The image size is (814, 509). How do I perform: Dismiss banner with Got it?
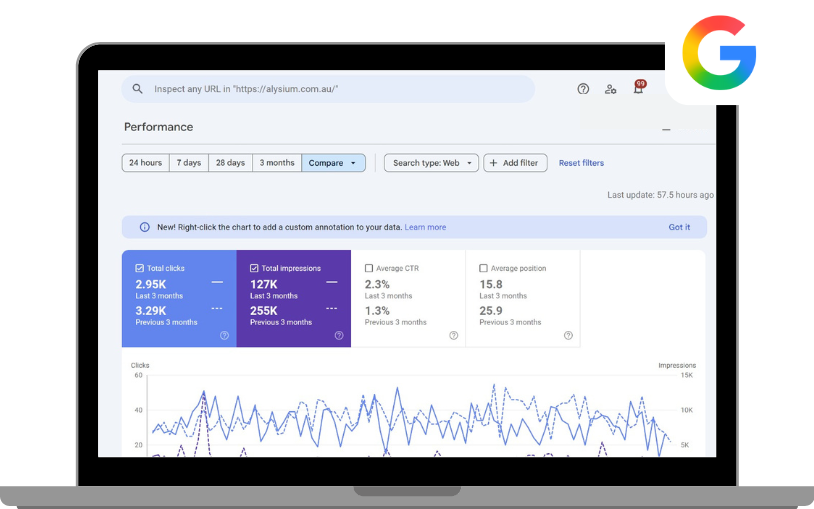[679, 227]
